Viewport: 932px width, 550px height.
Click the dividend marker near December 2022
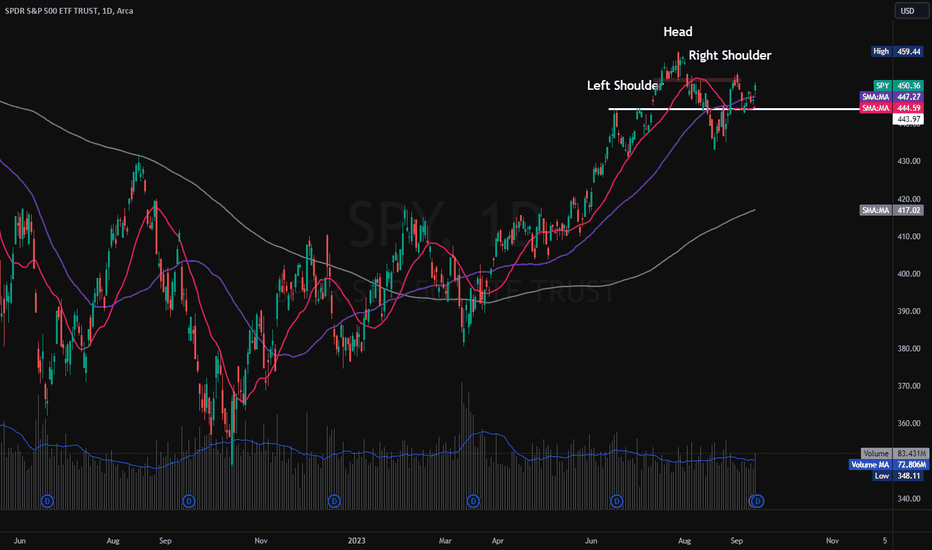[x=334, y=501]
